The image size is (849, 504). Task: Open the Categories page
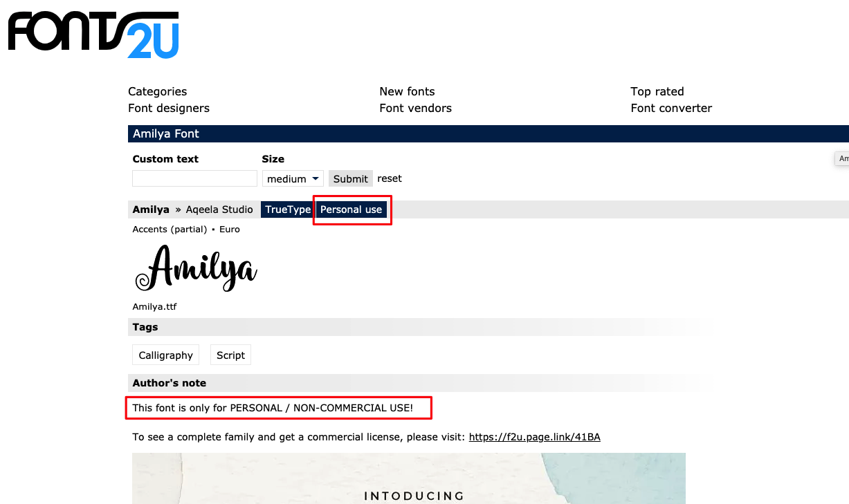point(158,91)
